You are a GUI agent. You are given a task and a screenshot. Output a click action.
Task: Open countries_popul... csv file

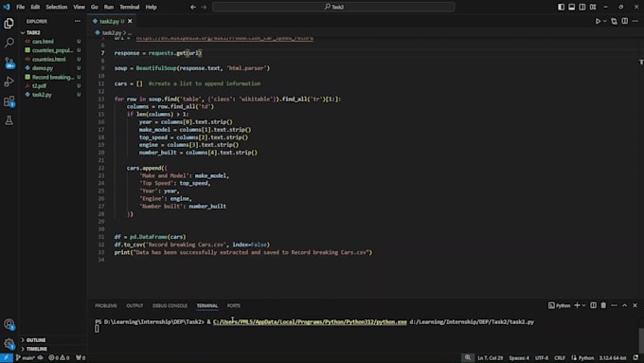(x=53, y=50)
